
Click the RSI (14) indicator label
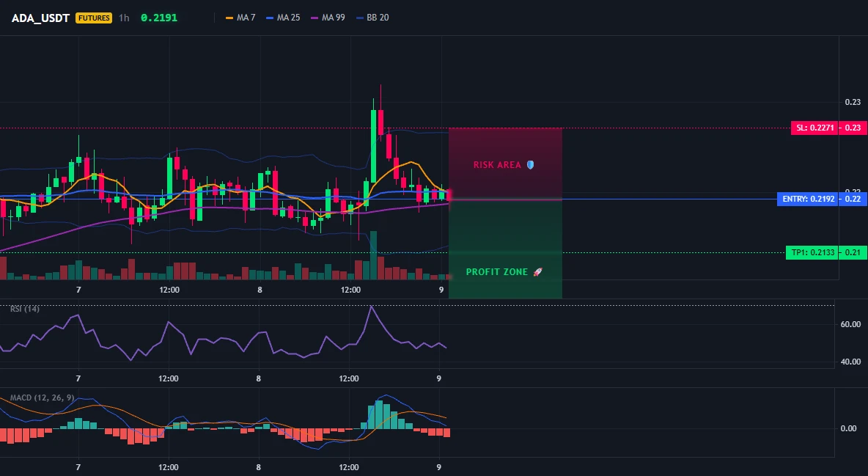pyautogui.click(x=25, y=309)
